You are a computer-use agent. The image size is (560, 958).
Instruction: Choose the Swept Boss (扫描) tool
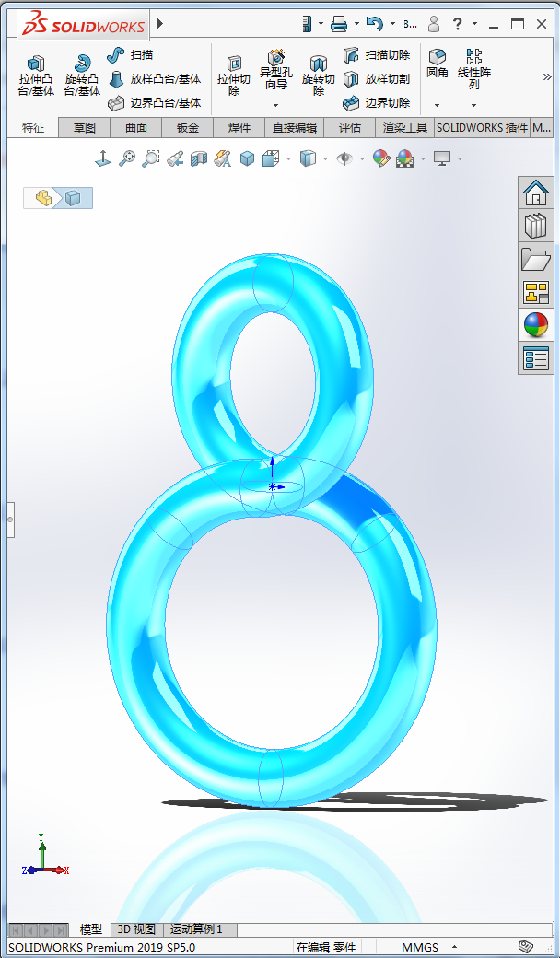pyautogui.click(x=130, y=55)
